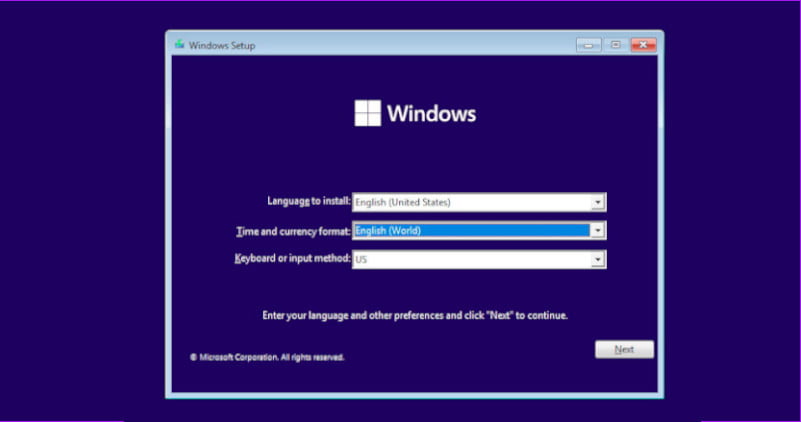This screenshot has height=422, width=801.
Task: Click the "Time and currency format" label
Action: click(292, 231)
